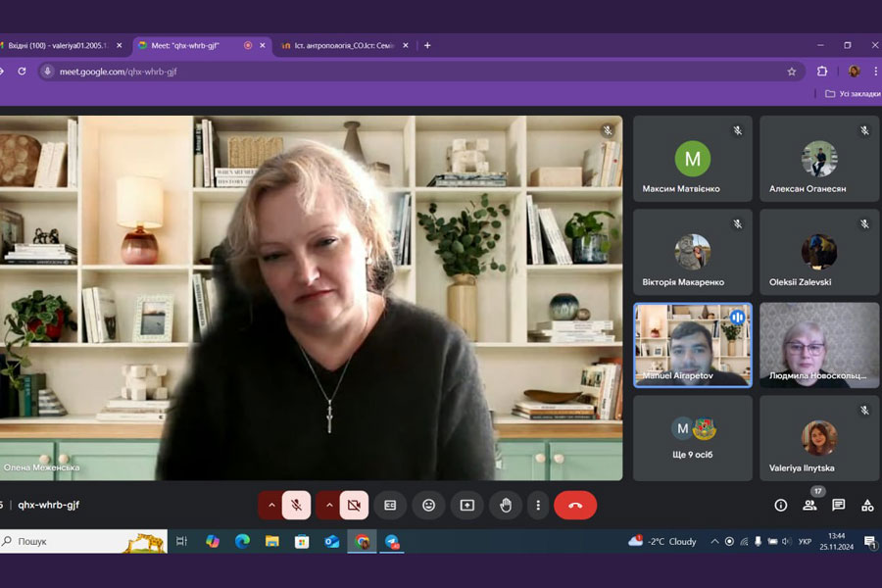This screenshot has height=588, width=882.
Task: Open weather widget -2°C Cloudy
Action: 662,541
